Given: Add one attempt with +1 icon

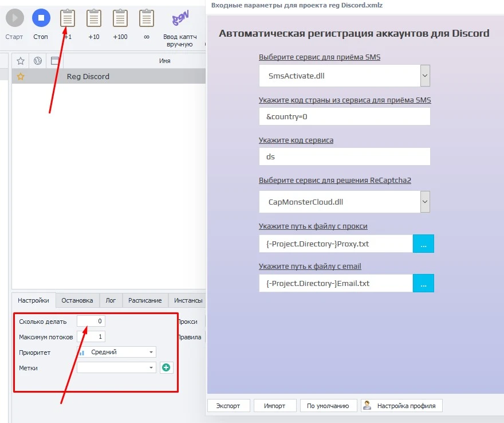Looking at the screenshot, I should coord(68,18).
